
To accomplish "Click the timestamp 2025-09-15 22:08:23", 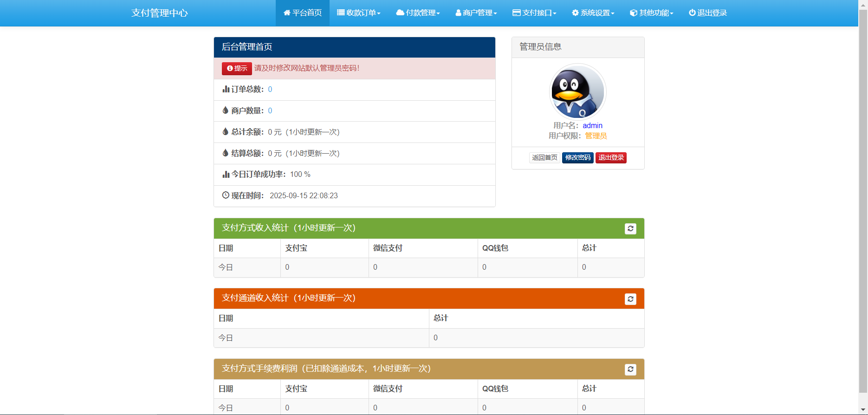I will point(304,196).
